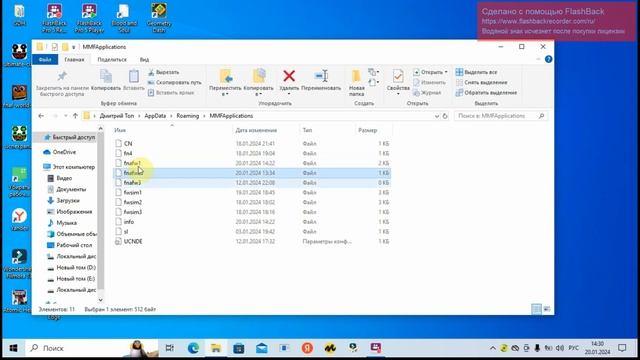
Task: Switch to the Главная ribbon tab
Action: (74, 60)
